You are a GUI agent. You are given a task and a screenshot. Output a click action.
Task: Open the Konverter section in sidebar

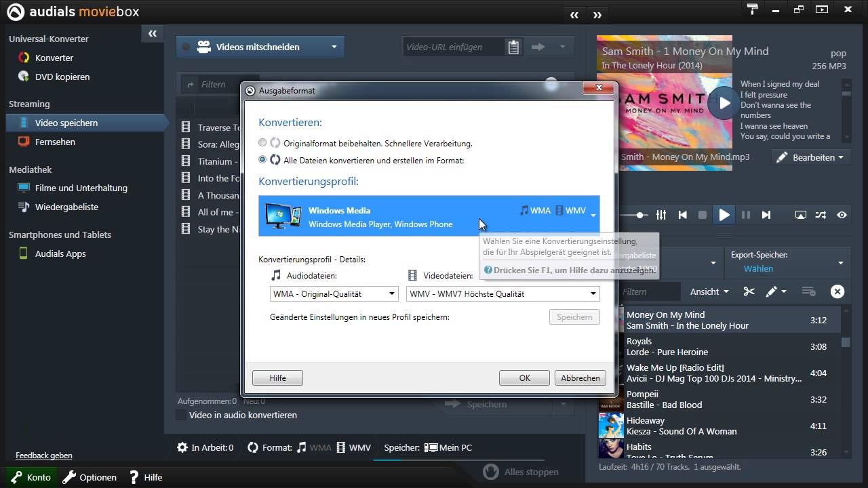(54, 58)
